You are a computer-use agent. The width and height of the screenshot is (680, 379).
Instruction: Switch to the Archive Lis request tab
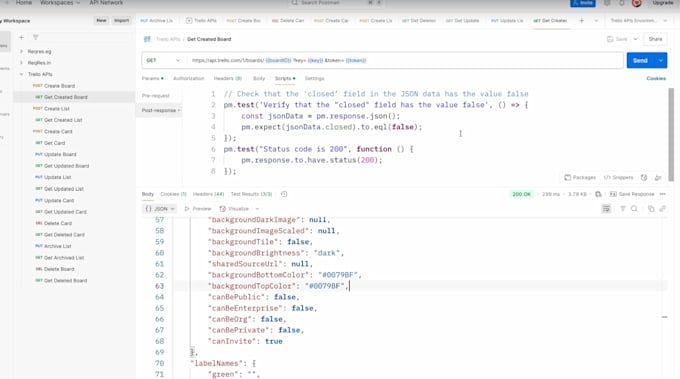pos(156,20)
